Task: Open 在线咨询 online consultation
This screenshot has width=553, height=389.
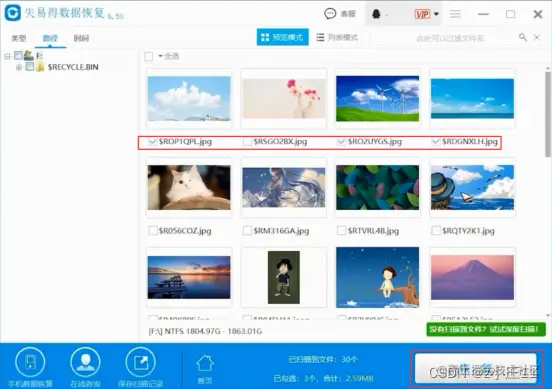Action: tap(85, 367)
